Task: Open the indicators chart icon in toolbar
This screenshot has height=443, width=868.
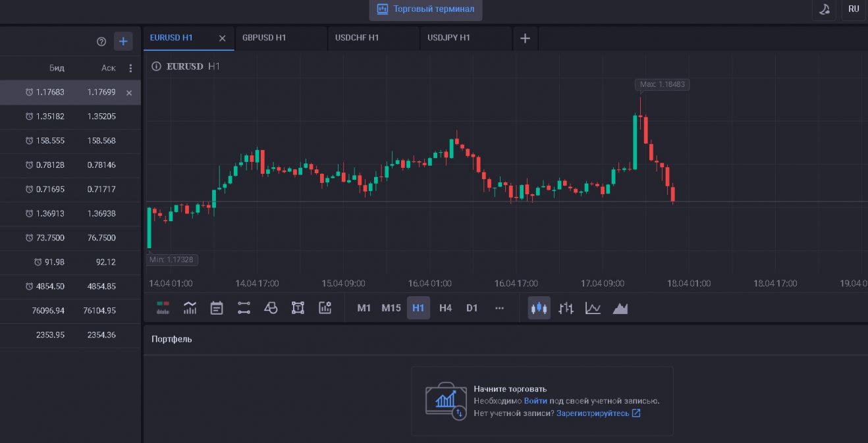Action: click(190, 307)
